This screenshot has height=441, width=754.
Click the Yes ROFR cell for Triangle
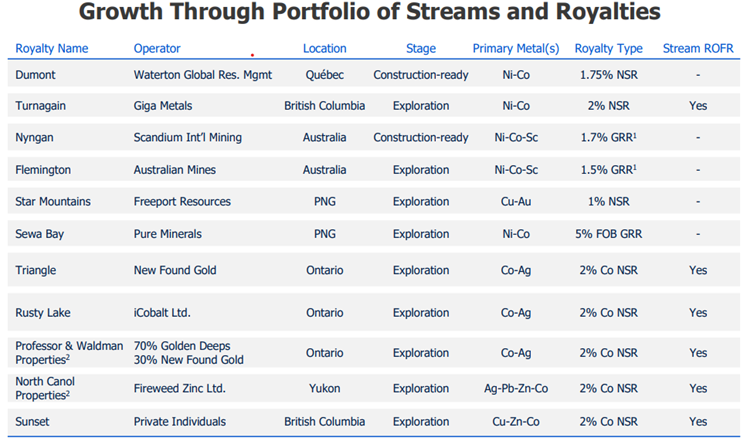click(698, 270)
